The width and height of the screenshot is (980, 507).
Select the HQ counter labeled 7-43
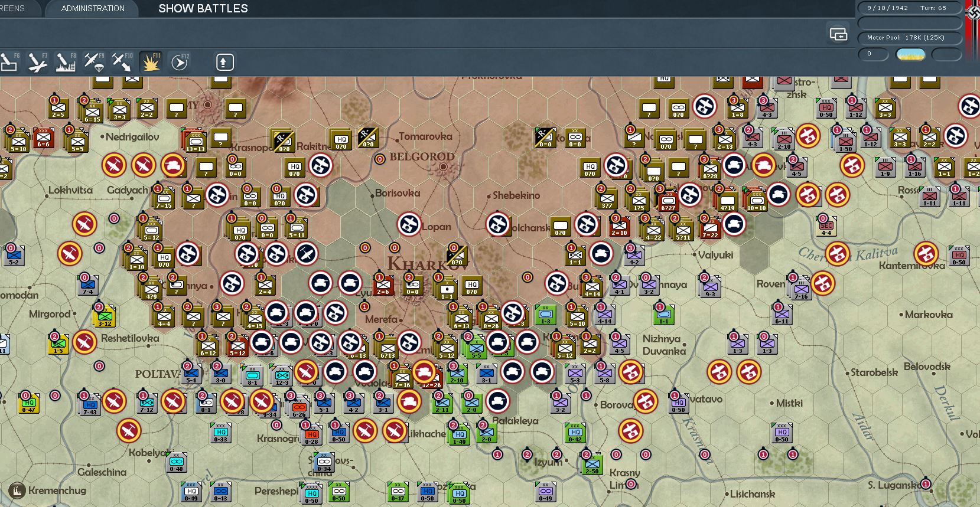point(90,404)
